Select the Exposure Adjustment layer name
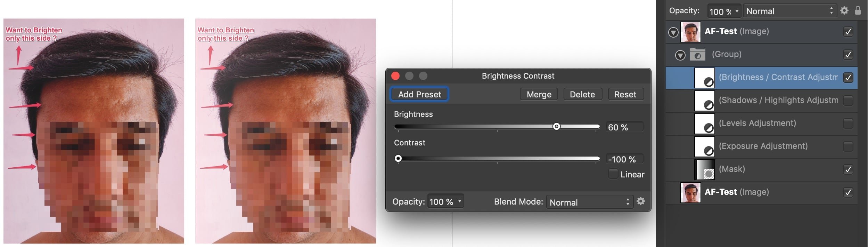868x247 pixels. coord(763,146)
